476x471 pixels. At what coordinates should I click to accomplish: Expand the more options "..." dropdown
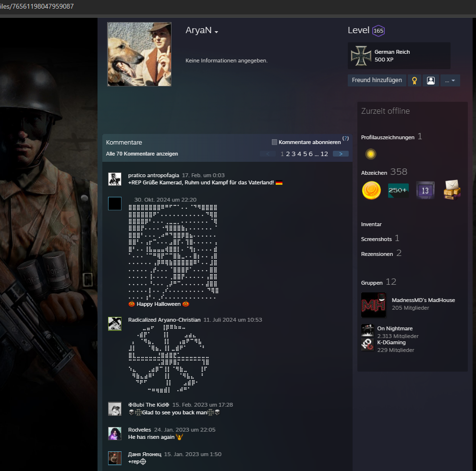coord(450,80)
